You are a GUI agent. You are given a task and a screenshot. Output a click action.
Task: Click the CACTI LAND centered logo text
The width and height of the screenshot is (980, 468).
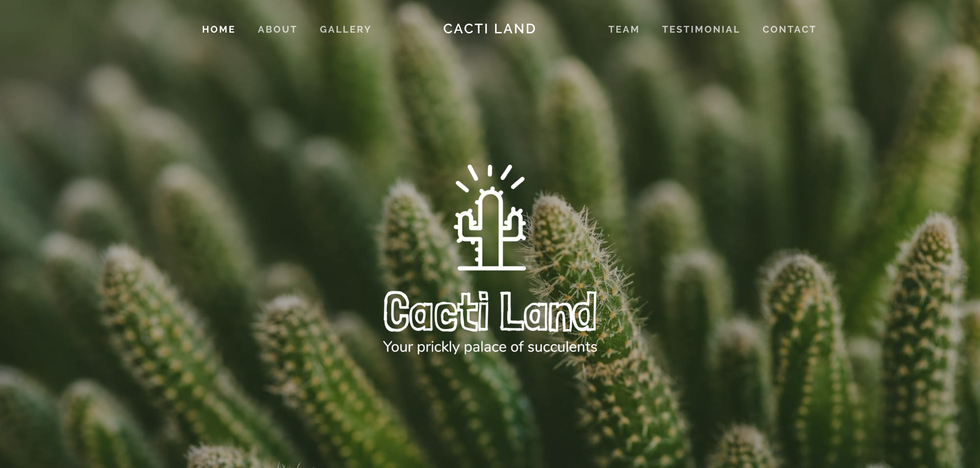tap(489, 28)
